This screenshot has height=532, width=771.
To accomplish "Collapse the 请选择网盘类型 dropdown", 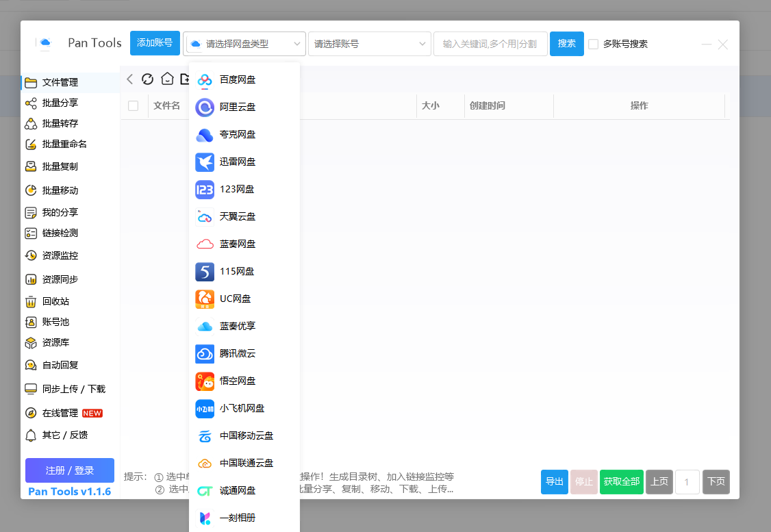I will point(244,44).
